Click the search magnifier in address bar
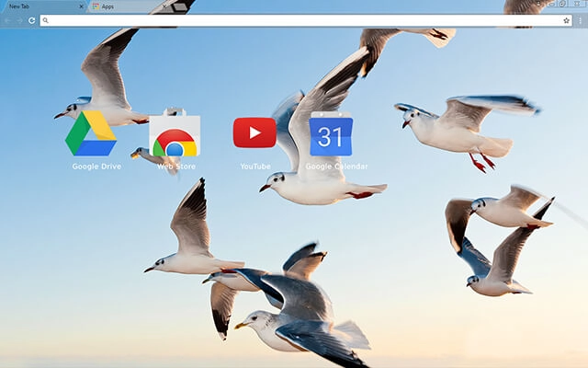The image size is (588, 368). click(x=45, y=20)
